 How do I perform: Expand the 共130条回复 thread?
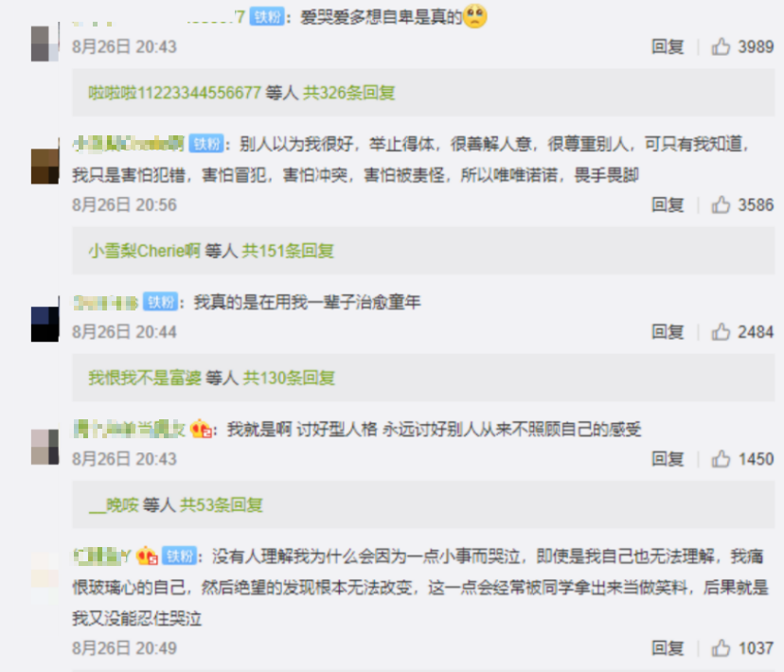point(289,378)
